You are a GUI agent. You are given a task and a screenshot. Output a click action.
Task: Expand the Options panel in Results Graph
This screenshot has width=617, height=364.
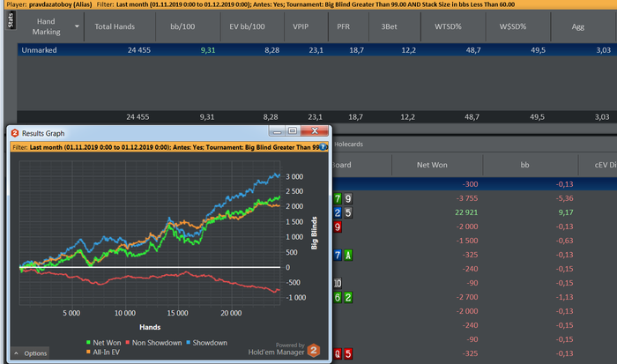30,353
